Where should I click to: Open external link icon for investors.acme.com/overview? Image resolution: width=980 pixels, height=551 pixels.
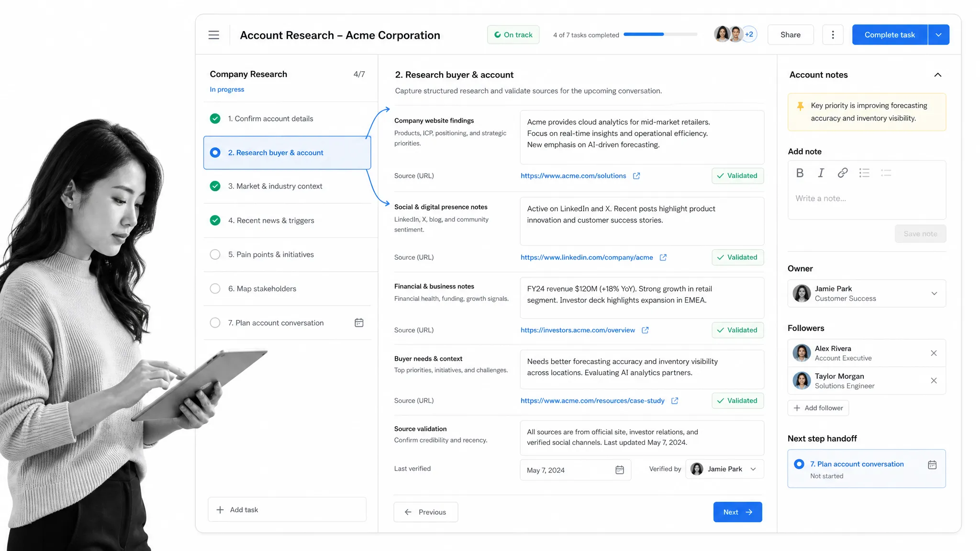(645, 330)
